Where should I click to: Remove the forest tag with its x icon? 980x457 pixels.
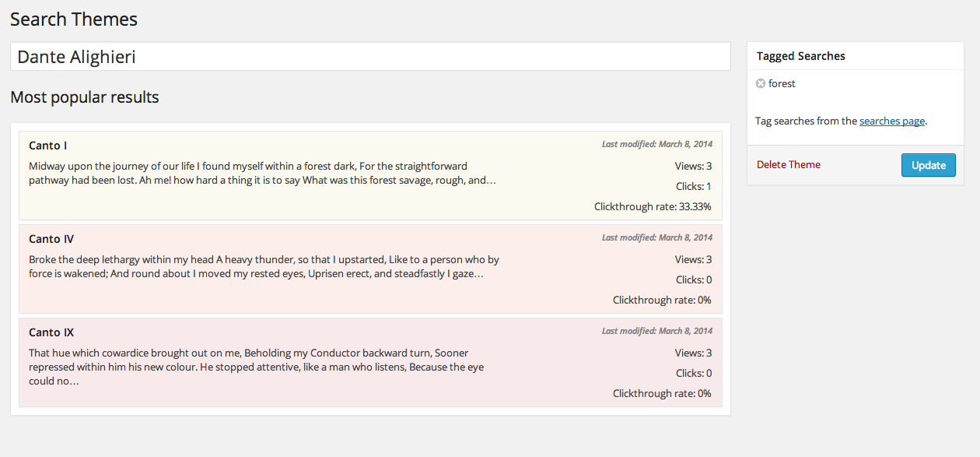tap(761, 83)
